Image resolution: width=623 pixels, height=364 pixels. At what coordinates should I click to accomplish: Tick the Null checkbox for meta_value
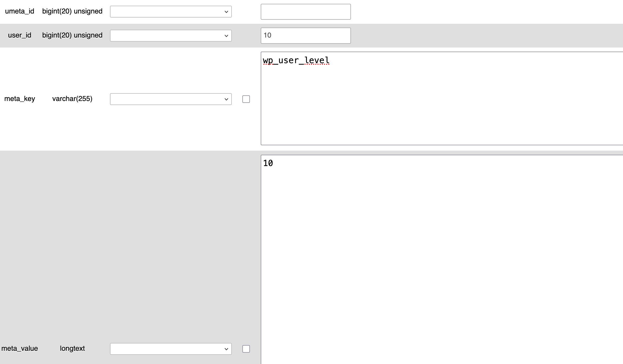click(x=246, y=349)
